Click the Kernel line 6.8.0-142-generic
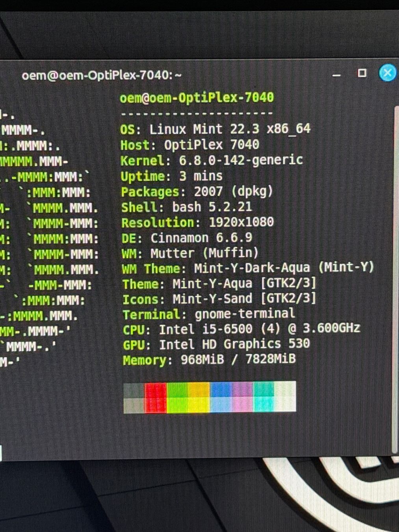 212,160
